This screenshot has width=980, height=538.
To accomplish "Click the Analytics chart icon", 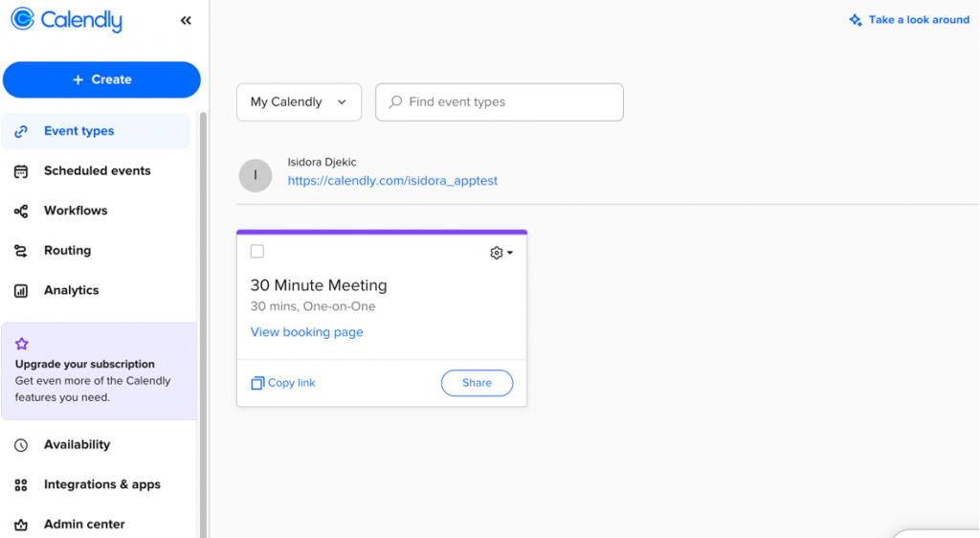I will pyautogui.click(x=21, y=291).
